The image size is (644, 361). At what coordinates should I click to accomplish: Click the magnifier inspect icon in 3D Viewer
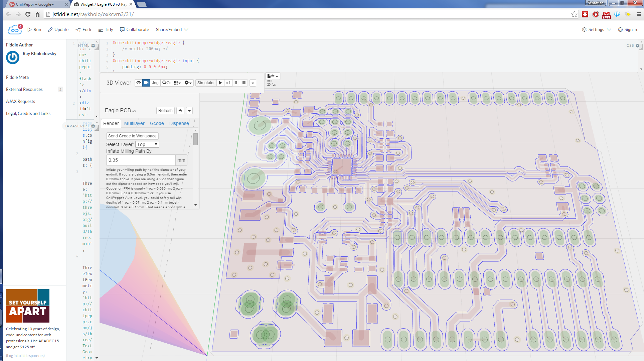(x=166, y=83)
